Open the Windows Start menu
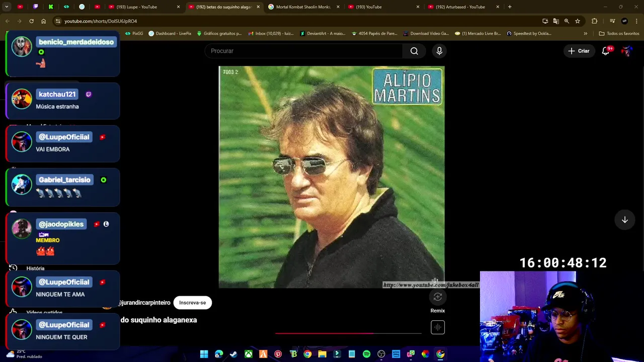This screenshot has height=362, width=644. point(204,354)
